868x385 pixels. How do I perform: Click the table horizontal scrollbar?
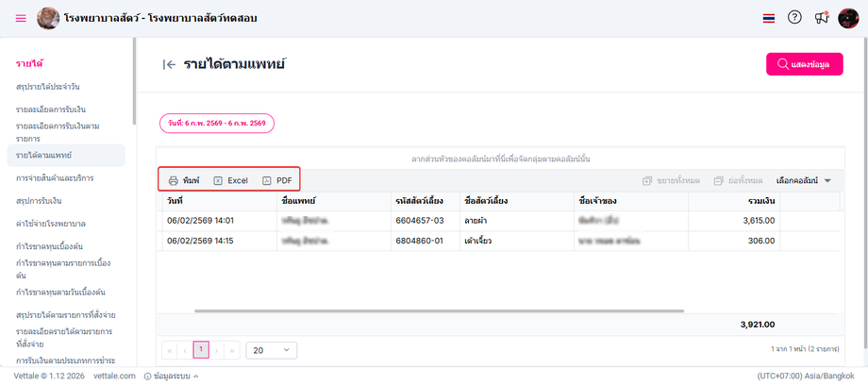tap(440, 311)
